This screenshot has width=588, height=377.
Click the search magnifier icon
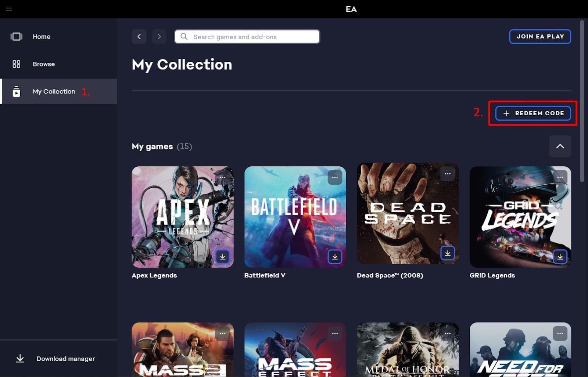[x=184, y=36]
